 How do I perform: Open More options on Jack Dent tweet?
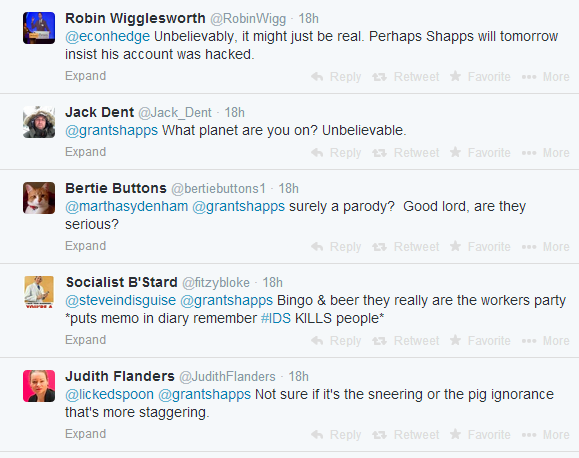(x=545, y=153)
